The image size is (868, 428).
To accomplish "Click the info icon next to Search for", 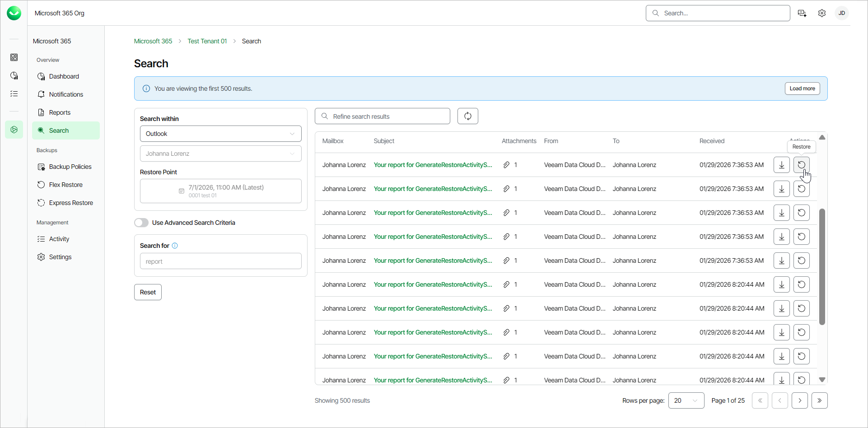I will point(175,246).
